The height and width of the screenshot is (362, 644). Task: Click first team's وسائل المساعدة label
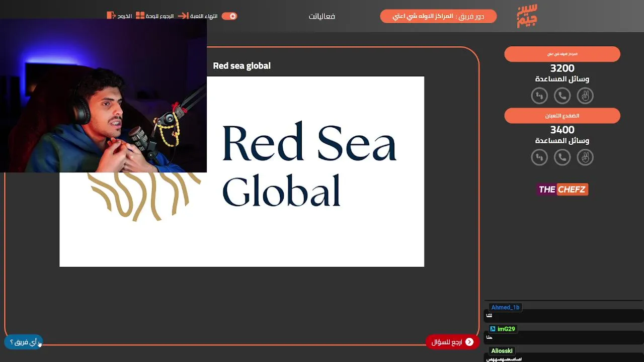pyautogui.click(x=562, y=79)
